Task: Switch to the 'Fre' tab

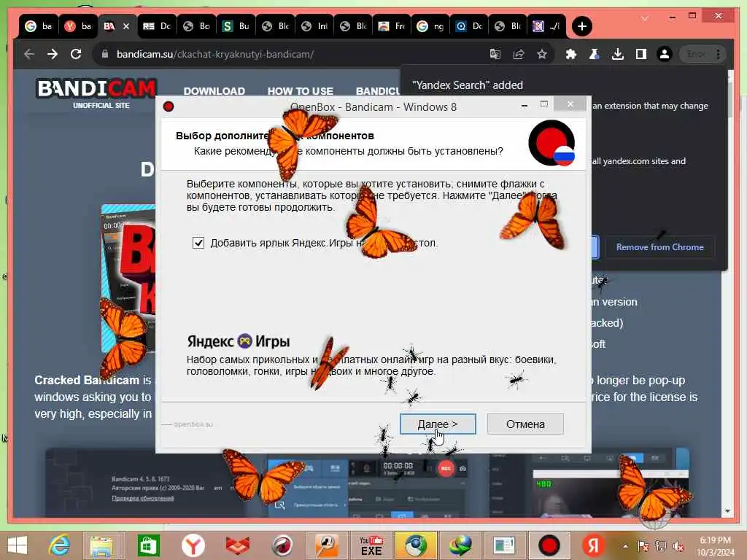Action: point(392,26)
